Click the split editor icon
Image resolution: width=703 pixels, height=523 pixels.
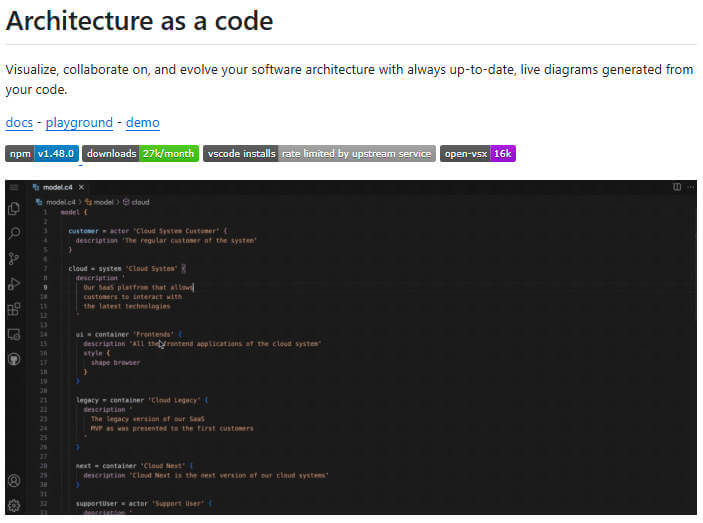[677, 187]
